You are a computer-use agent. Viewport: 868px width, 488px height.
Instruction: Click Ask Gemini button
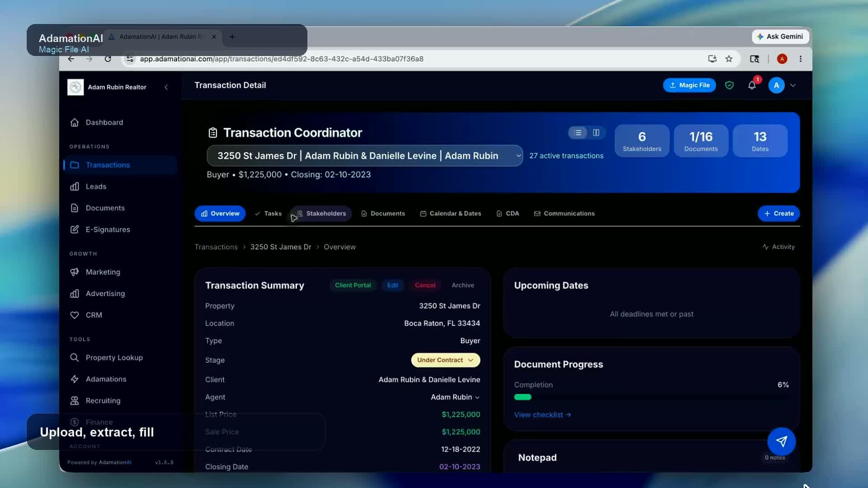coord(780,37)
